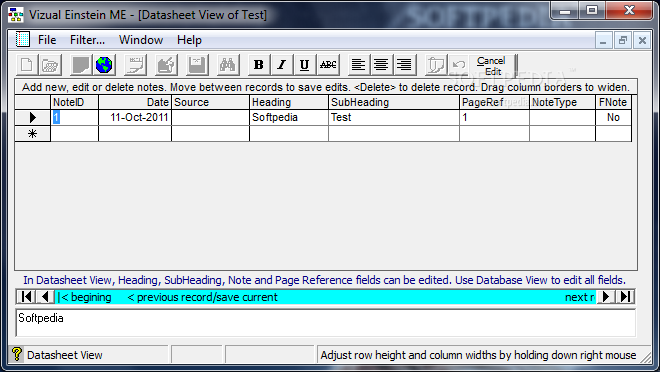The image size is (660, 372).
Task: Click the notepad sheet toolbar icon
Action: coord(136,65)
